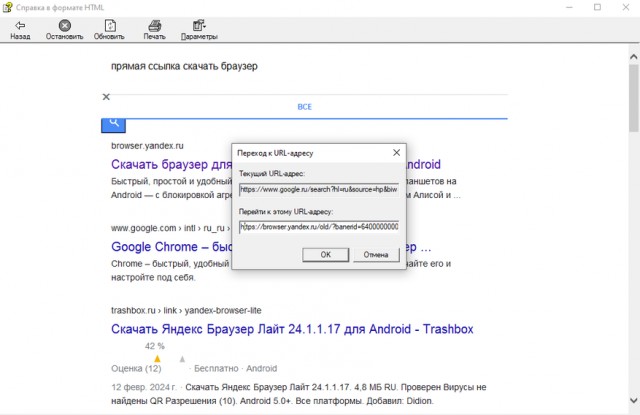
Task: Stop loading with the Остановить icon
Action: tap(64, 26)
